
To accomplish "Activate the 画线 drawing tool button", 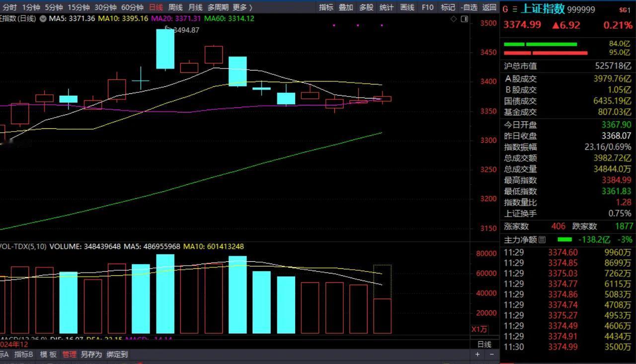I will point(407,7).
